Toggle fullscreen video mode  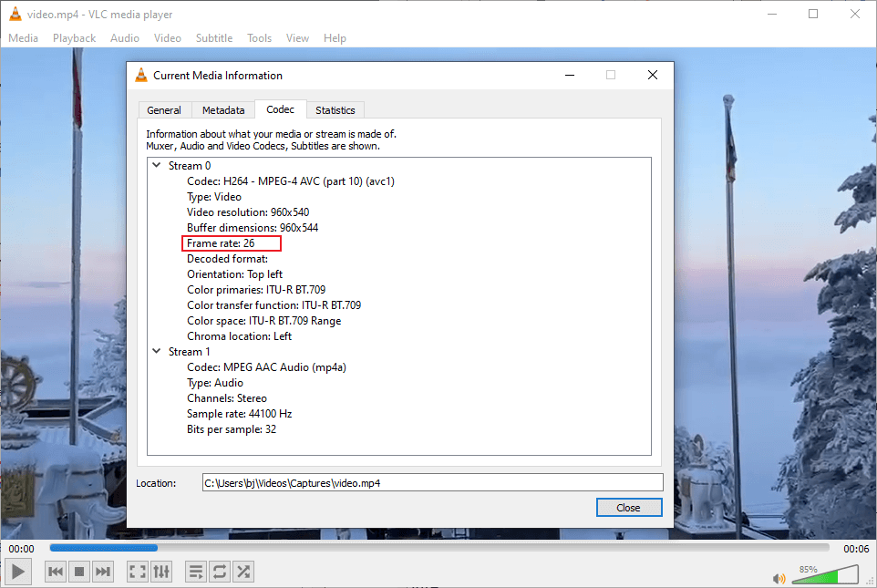[x=138, y=572]
